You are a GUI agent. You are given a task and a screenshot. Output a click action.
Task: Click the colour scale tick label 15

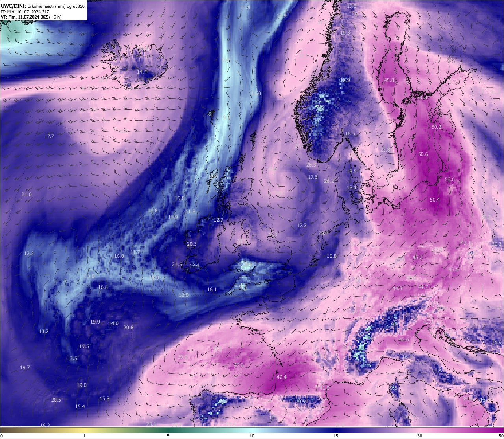tap(336, 436)
